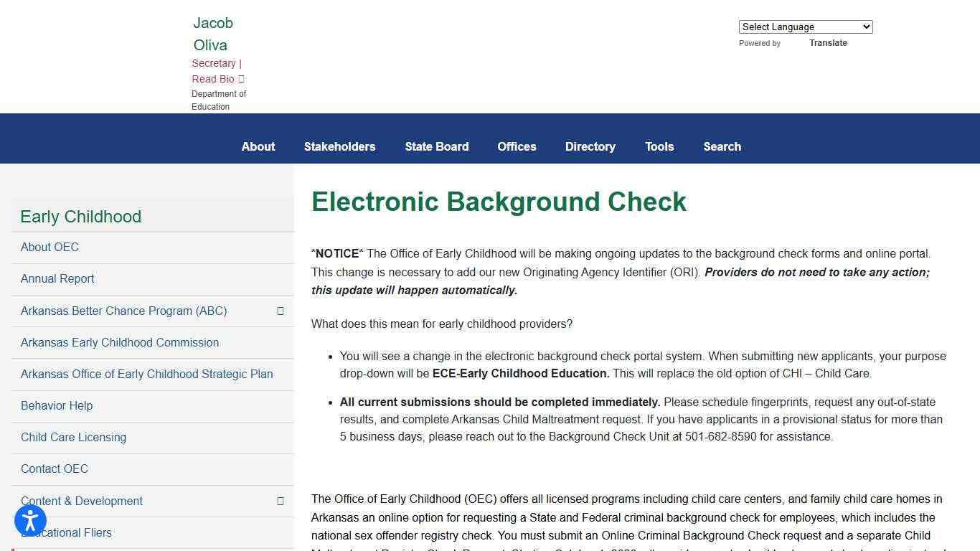
Task: Click the Read Bio link
Action: (213, 79)
